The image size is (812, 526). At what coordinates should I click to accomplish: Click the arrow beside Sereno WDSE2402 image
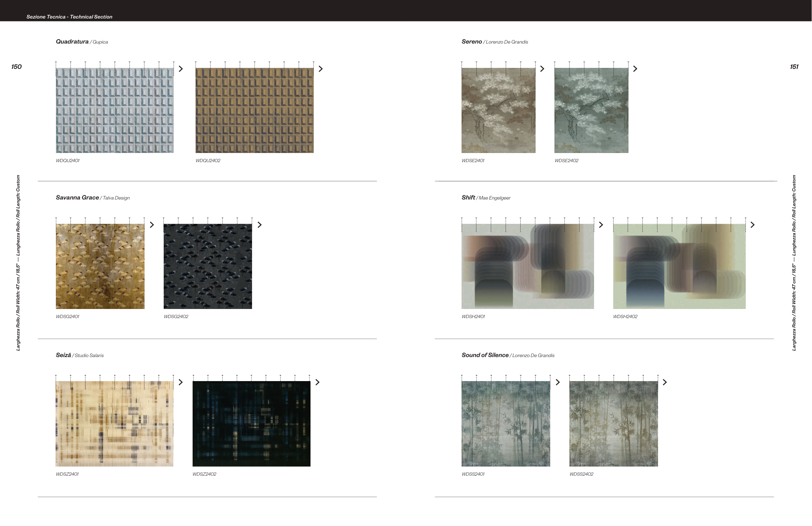(x=635, y=69)
